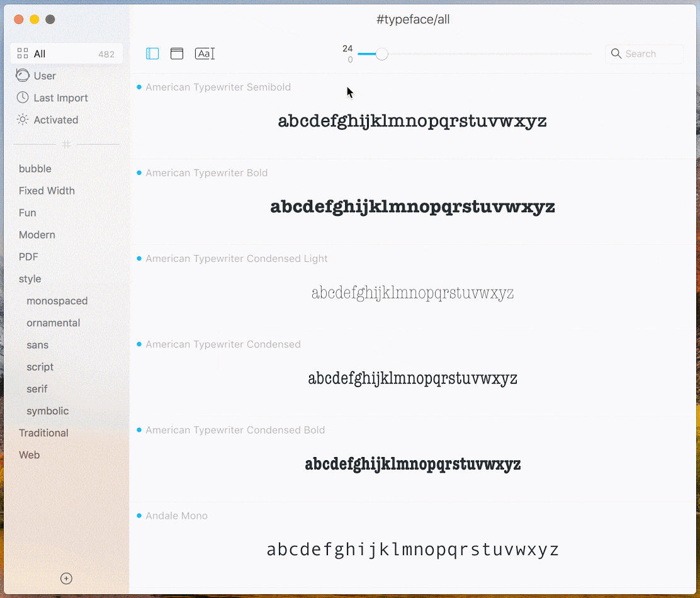
Task: Select the Fun tag
Action: [27, 212]
